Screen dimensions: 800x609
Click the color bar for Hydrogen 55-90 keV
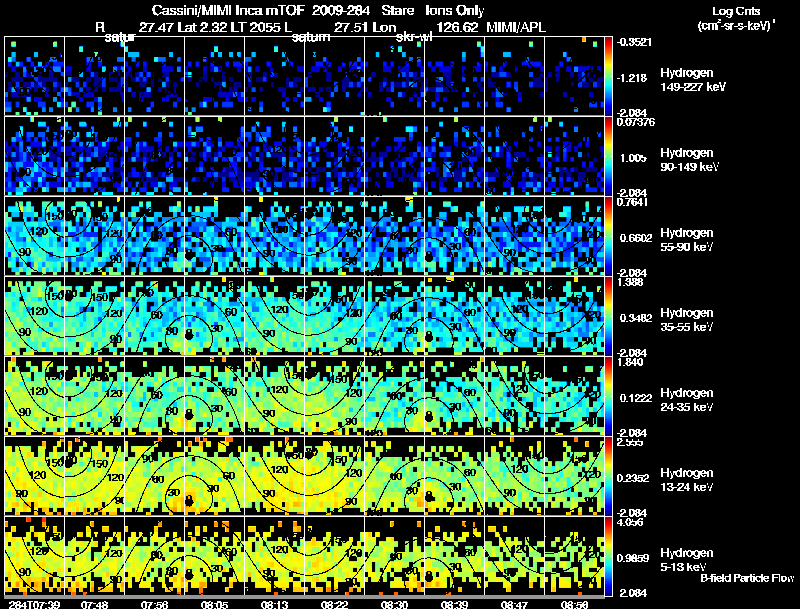click(x=608, y=236)
